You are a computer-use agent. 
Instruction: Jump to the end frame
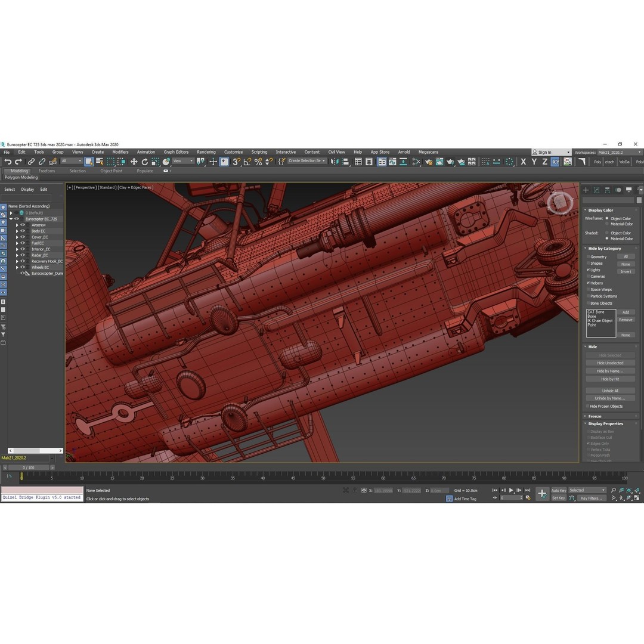click(528, 490)
